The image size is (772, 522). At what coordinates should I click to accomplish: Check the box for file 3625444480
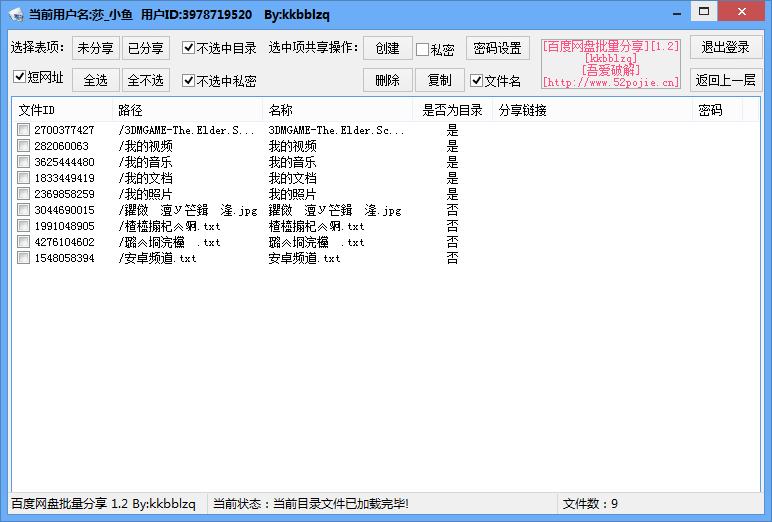[23, 162]
